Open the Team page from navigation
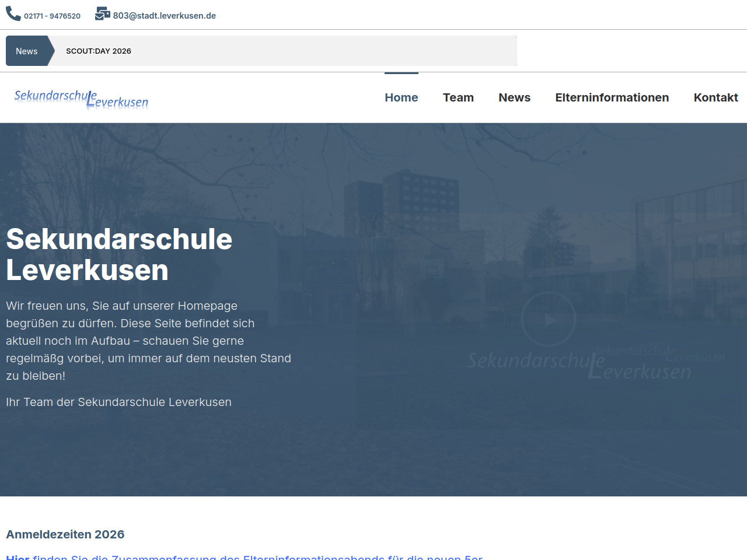This screenshot has height=560, width=747. [x=458, y=97]
